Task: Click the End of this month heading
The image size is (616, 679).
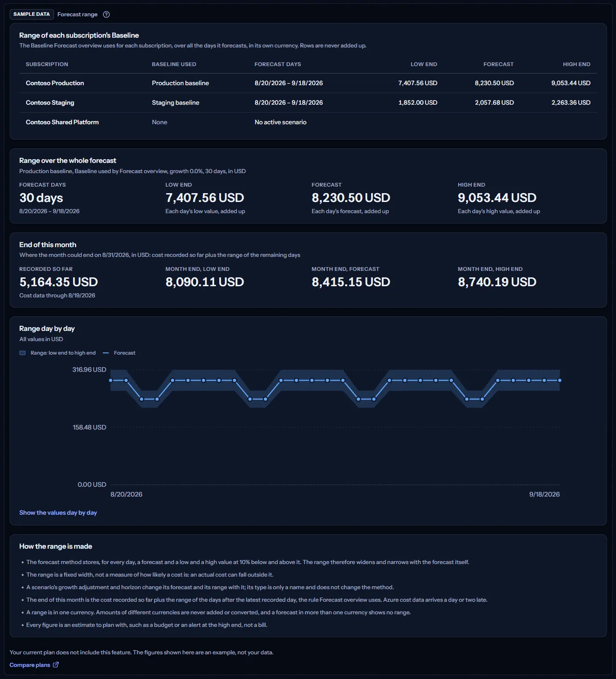Action: pyautogui.click(x=48, y=245)
